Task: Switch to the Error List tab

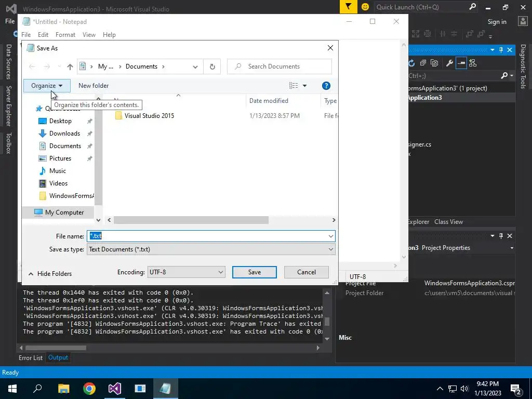Action: (31, 357)
